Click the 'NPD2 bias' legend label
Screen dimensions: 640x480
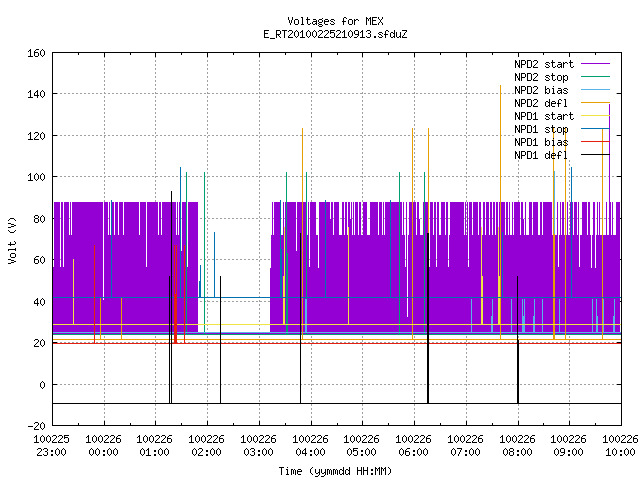[x=541, y=90]
